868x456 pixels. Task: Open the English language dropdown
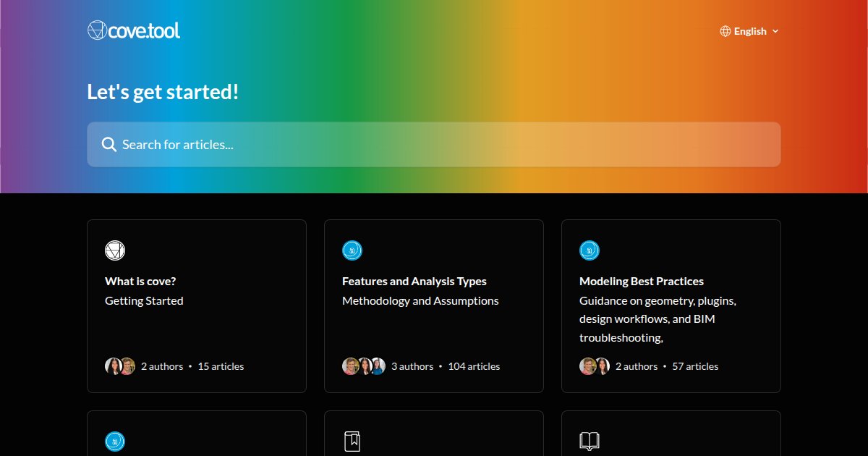coord(749,31)
